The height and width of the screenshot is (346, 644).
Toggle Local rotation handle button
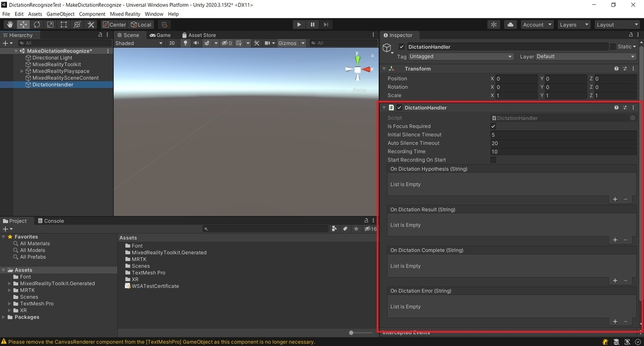click(x=141, y=25)
